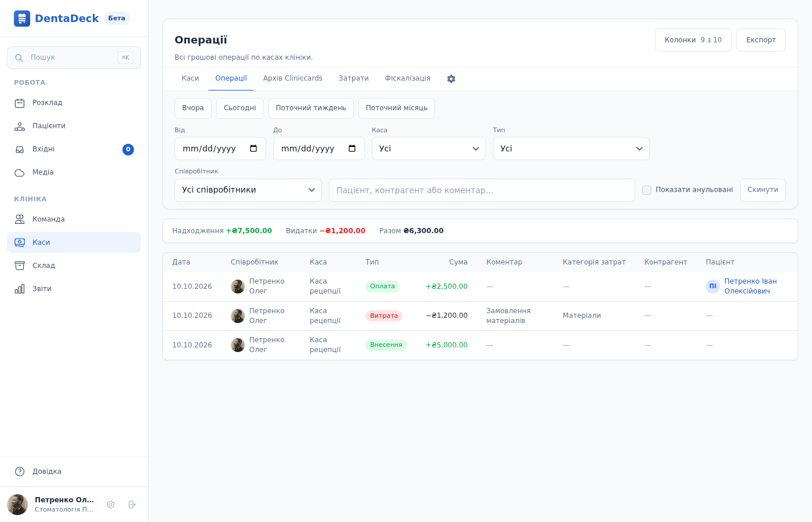Switch to the Архів Cliniccards tab
Screen dimensions: 812x522
point(293,79)
